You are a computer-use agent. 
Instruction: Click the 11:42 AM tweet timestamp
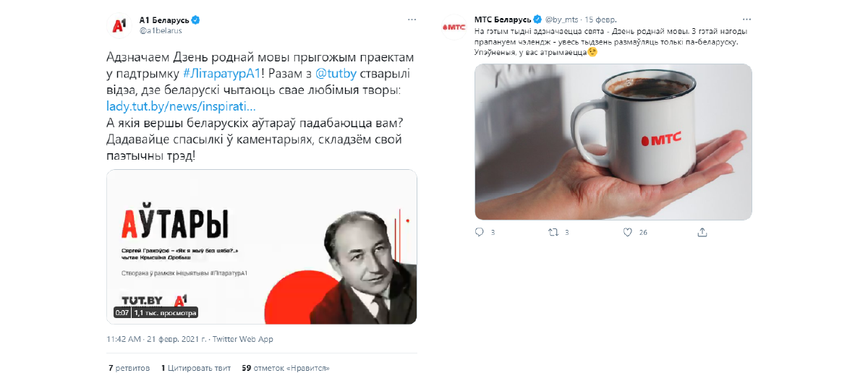pos(123,339)
